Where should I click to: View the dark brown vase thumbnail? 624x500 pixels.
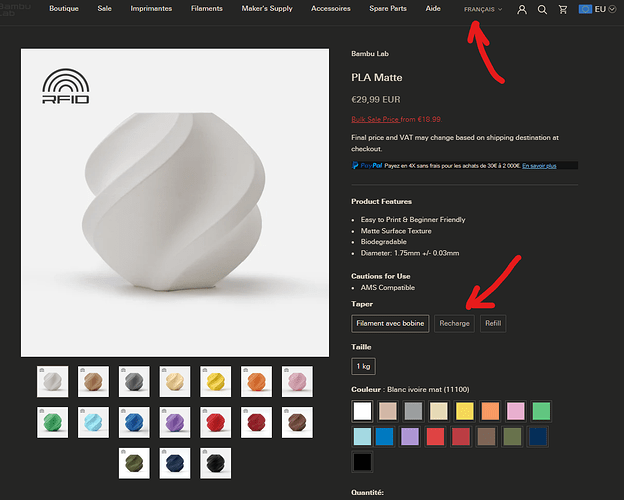[x=297, y=422]
